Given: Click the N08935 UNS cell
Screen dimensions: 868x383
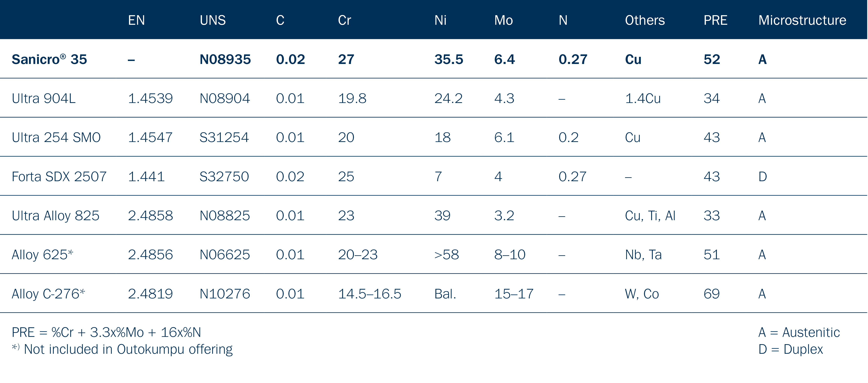Looking at the screenshot, I should tap(225, 60).
